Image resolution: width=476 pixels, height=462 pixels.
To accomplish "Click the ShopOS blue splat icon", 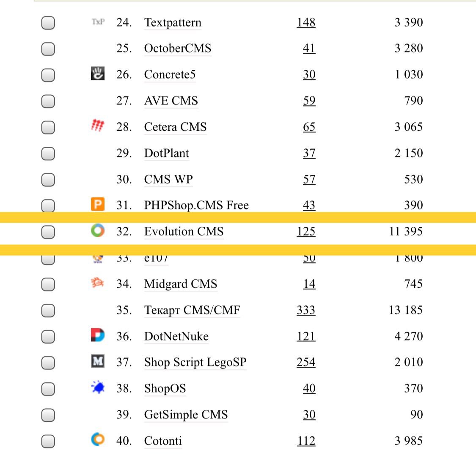I will tap(98, 388).
